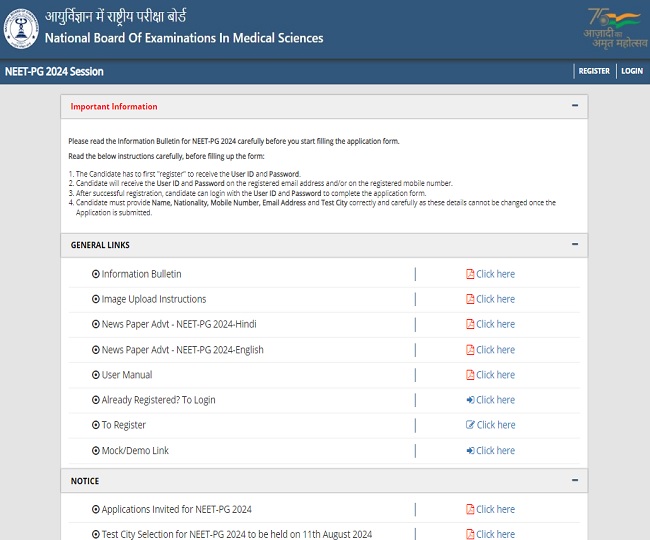This screenshot has width=650, height=540.
Task: Click bullet icon beside Image Upload Instructions
Action: [96, 299]
